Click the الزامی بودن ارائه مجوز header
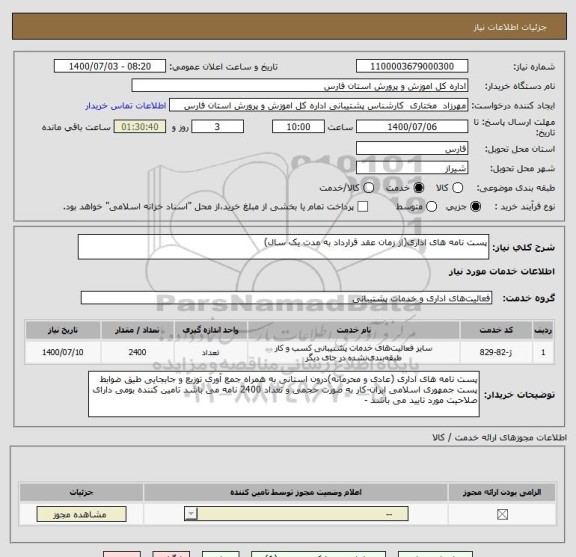576x557 pixels. pyautogui.click(x=502, y=492)
